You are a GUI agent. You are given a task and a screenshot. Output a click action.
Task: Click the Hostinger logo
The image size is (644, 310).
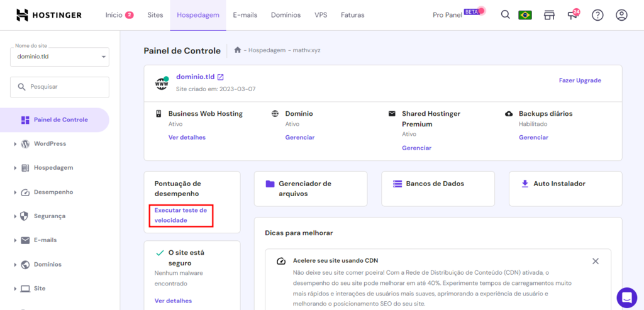(49, 15)
